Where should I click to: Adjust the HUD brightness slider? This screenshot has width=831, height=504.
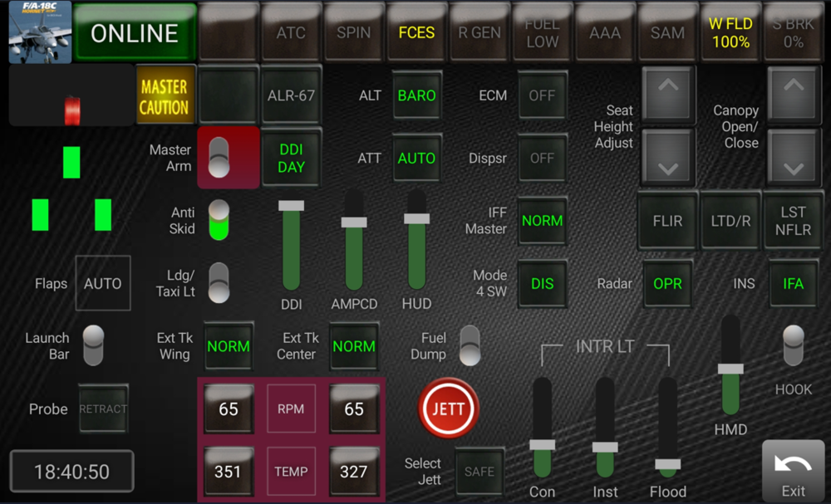(x=415, y=241)
